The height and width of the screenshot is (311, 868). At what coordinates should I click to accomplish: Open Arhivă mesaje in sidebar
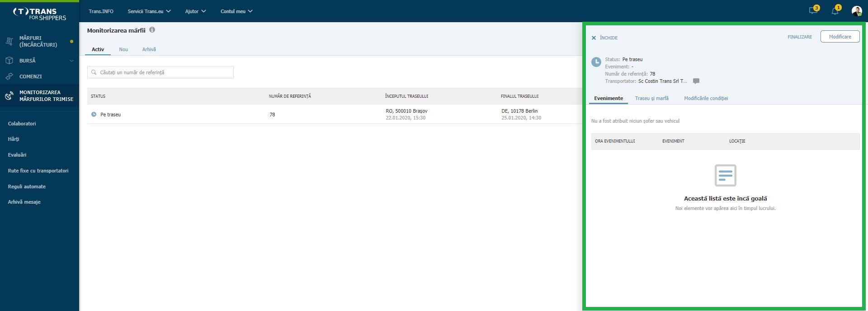[24, 202]
